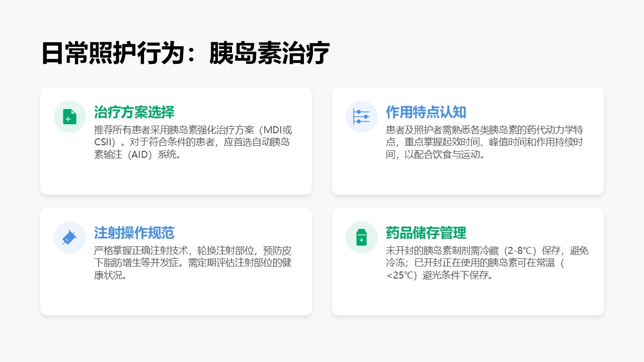Click empty space below text in 治疗方案选择 card

click(176, 178)
